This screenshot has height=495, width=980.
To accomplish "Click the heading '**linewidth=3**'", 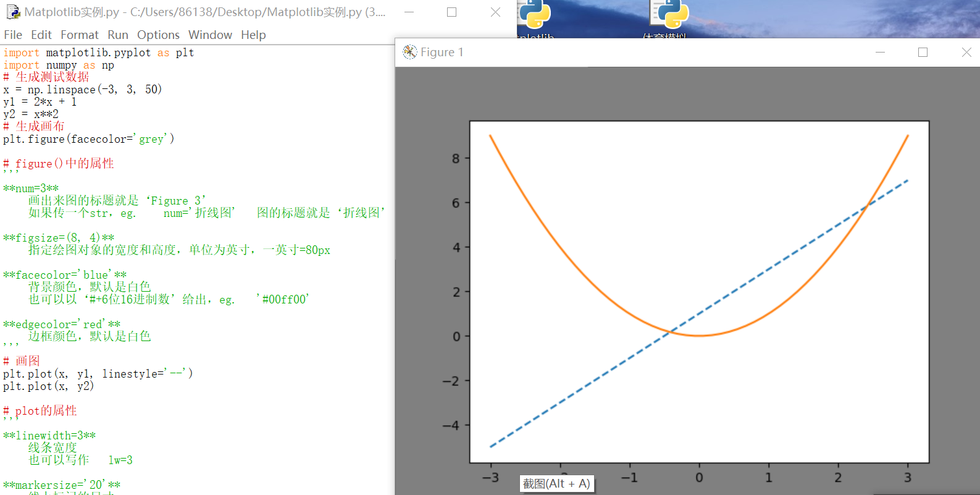I will 49,436.
